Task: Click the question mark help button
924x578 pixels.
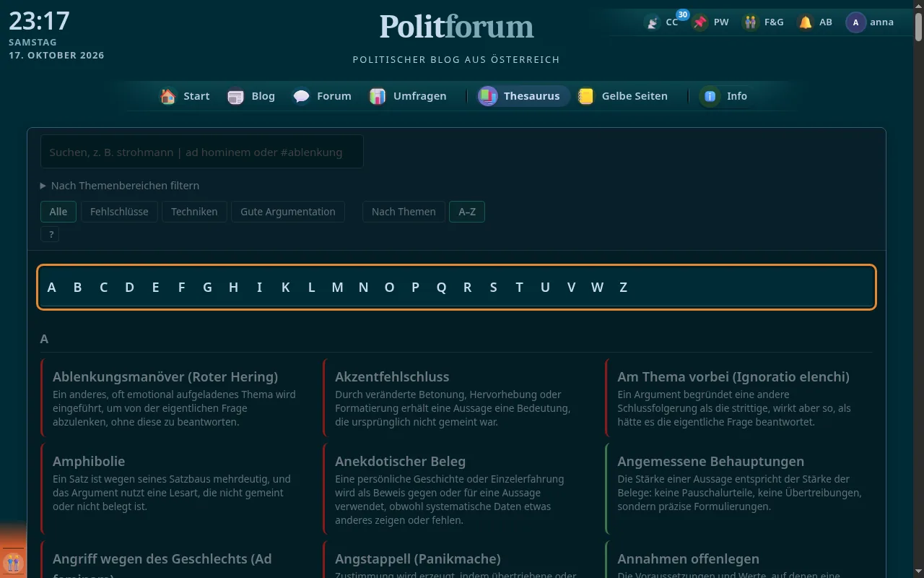Action: tap(51, 234)
